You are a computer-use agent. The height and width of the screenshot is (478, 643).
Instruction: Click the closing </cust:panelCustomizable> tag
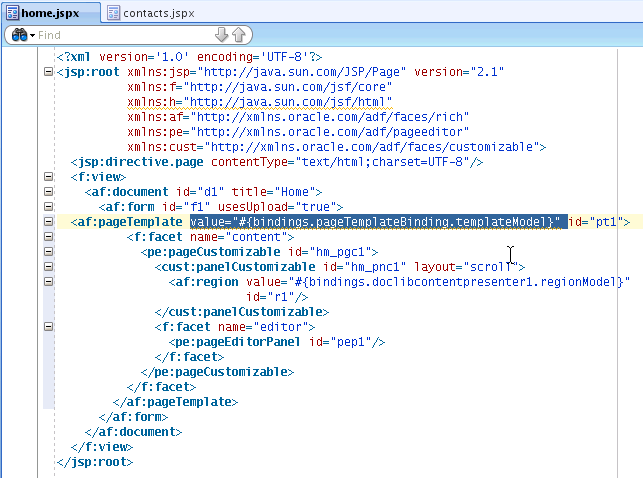pyautogui.click(x=242, y=312)
